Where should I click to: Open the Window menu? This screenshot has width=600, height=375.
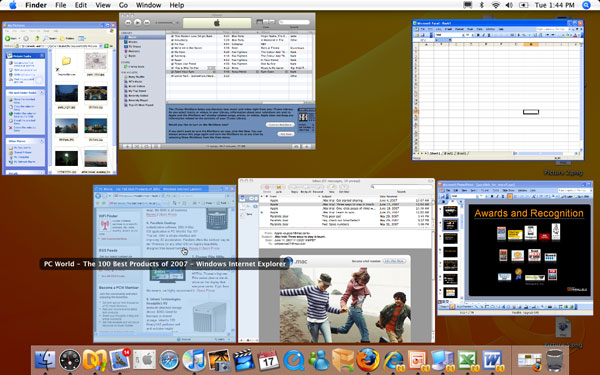pyautogui.click(x=148, y=5)
